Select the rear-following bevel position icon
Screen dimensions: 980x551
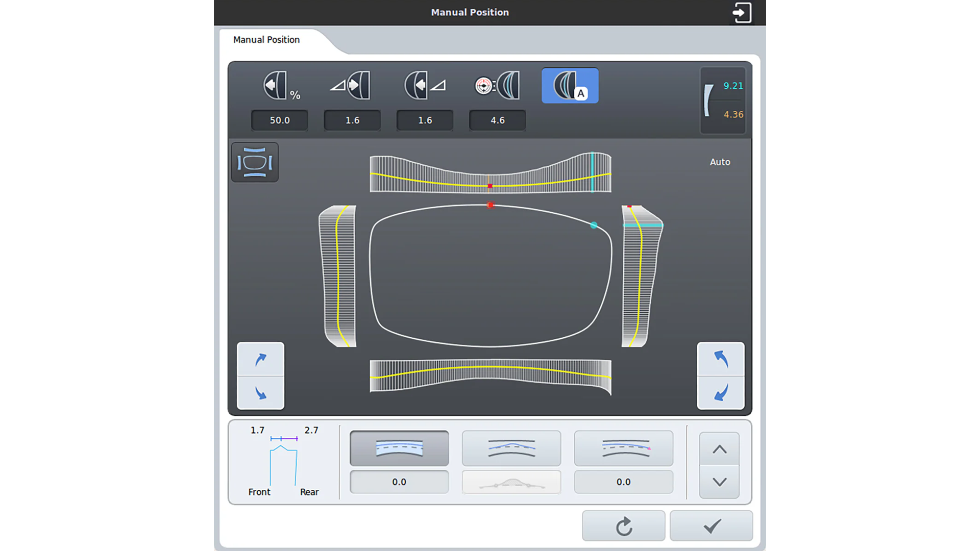tap(425, 86)
